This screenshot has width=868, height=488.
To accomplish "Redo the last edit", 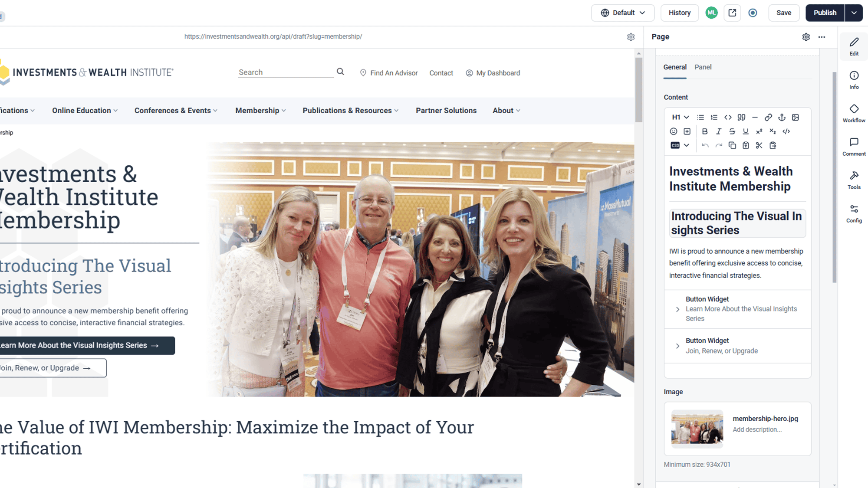I will pos(718,145).
